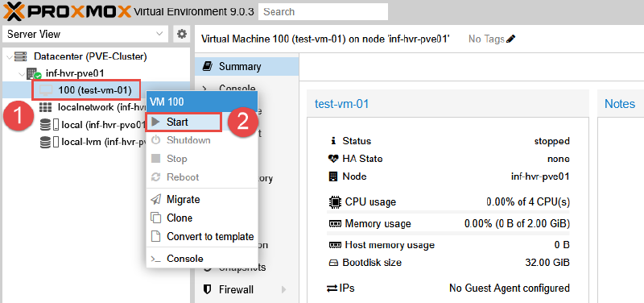This screenshot has height=303, width=644.
Task: Choose Convert to template
Action: tap(202, 236)
